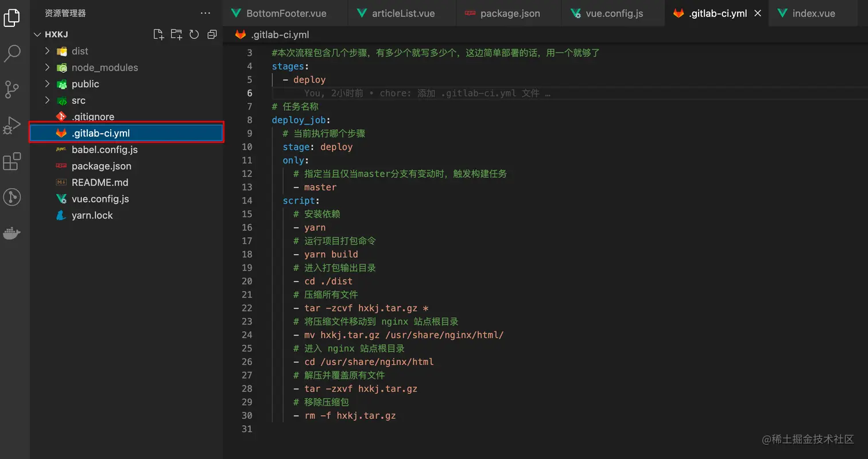This screenshot has height=459, width=868.
Task: Expand the public folder
Action: (48, 84)
